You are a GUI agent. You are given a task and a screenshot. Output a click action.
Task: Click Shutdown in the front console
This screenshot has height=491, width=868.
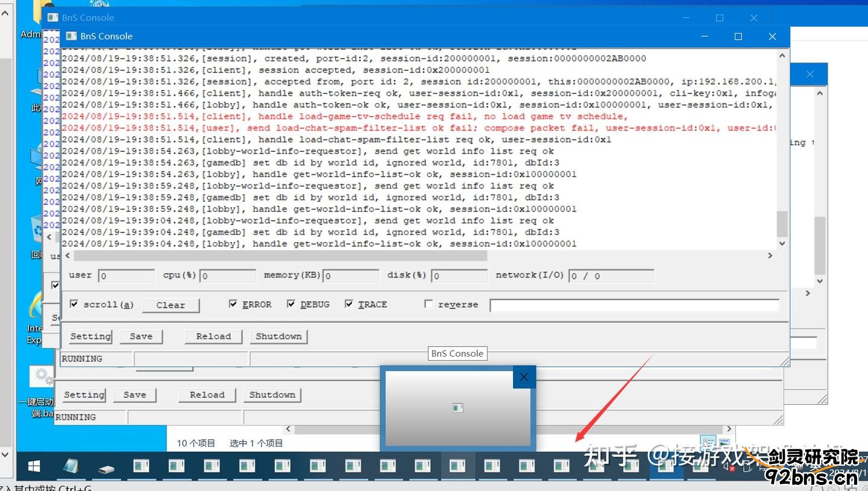(x=278, y=336)
